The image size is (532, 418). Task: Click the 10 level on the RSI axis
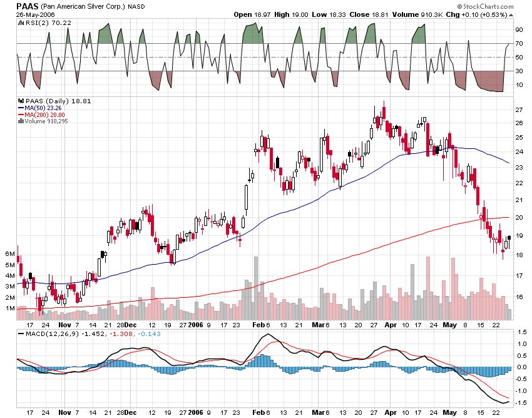[x=519, y=85]
